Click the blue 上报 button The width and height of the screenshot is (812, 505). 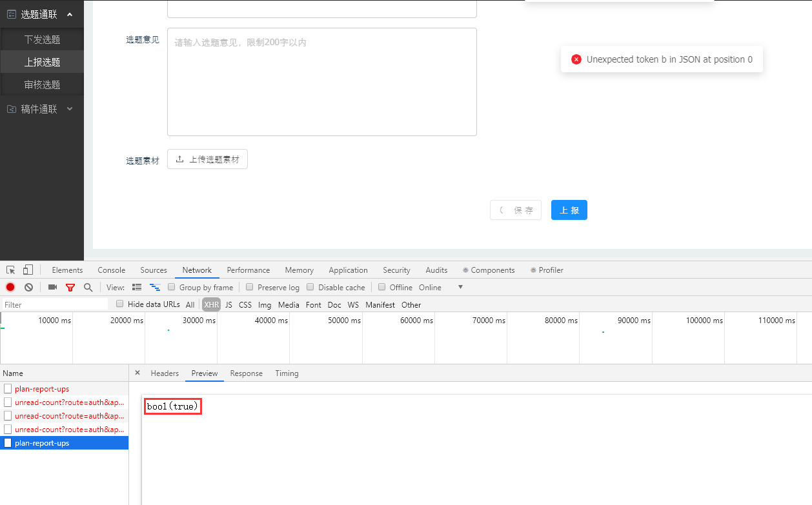pyautogui.click(x=569, y=210)
